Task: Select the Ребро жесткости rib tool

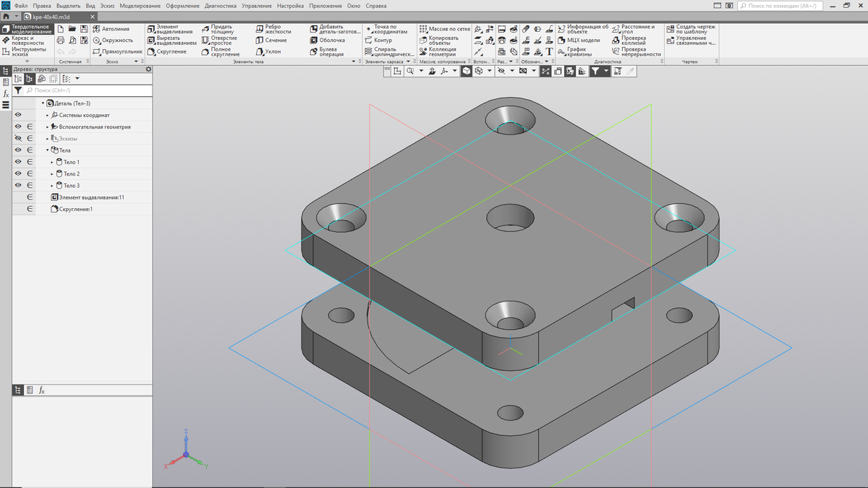Action: pyautogui.click(x=273, y=29)
